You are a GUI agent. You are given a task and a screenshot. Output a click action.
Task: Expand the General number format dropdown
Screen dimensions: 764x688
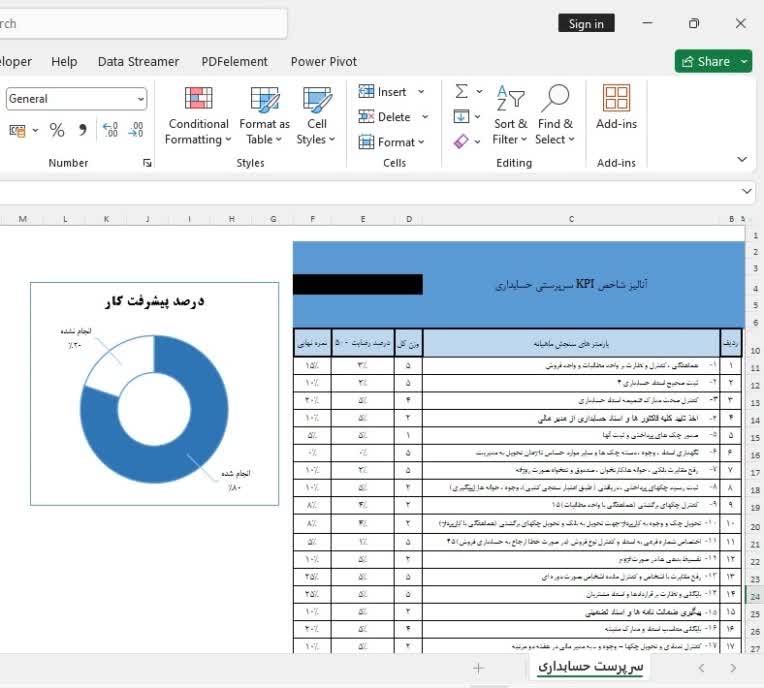pyautogui.click(x=140, y=99)
